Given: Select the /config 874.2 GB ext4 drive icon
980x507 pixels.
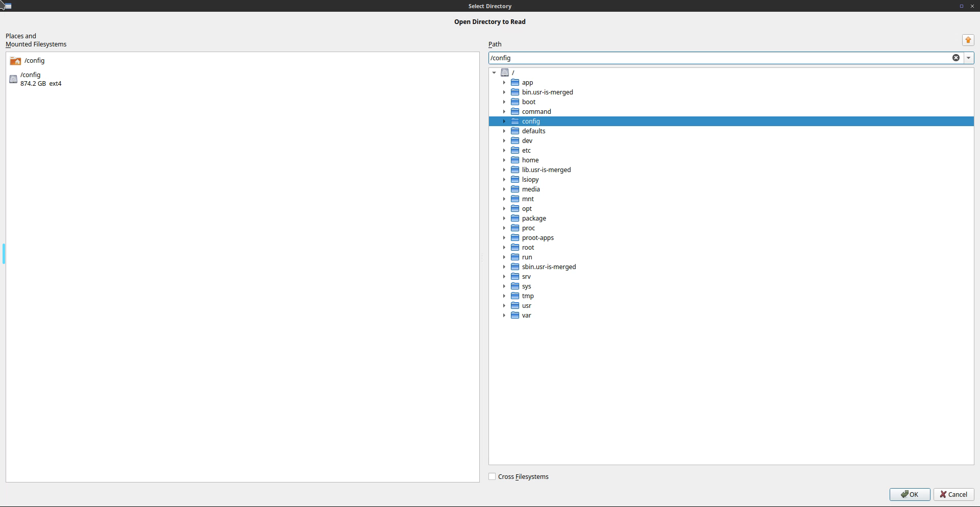Looking at the screenshot, I should point(13,79).
